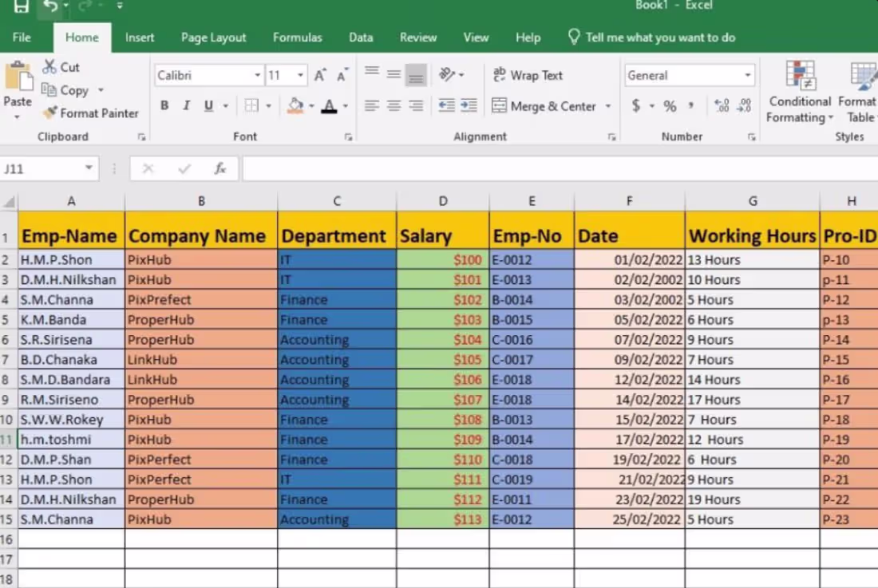878x588 pixels.
Task: Click Increase Decimal icon
Action: coord(722,105)
